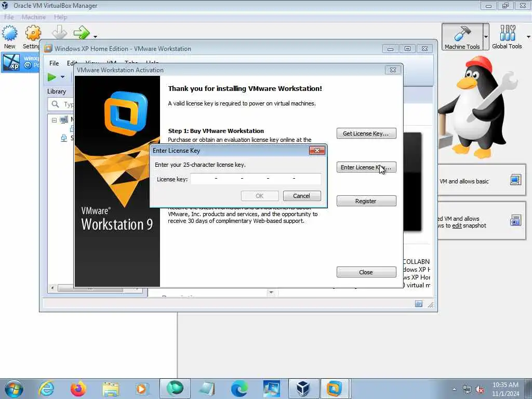
Task: Click Close in VMware Activation window
Action: [x=366, y=272]
